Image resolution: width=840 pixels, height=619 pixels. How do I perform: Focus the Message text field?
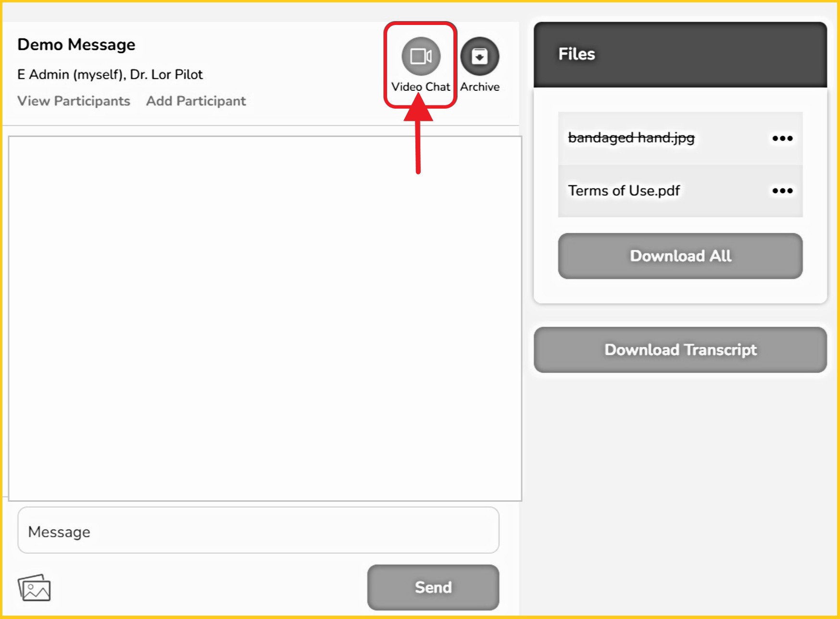[258, 531]
